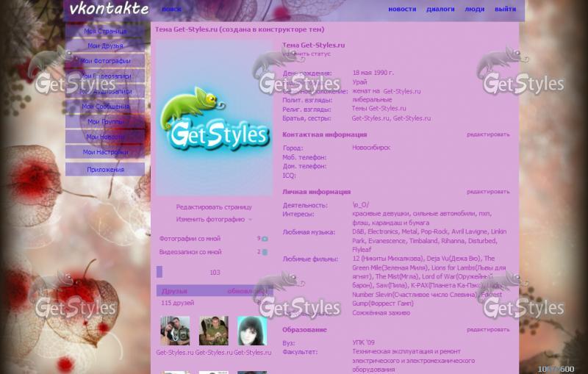Open the GetStyles chameleon profile picture

(214, 118)
